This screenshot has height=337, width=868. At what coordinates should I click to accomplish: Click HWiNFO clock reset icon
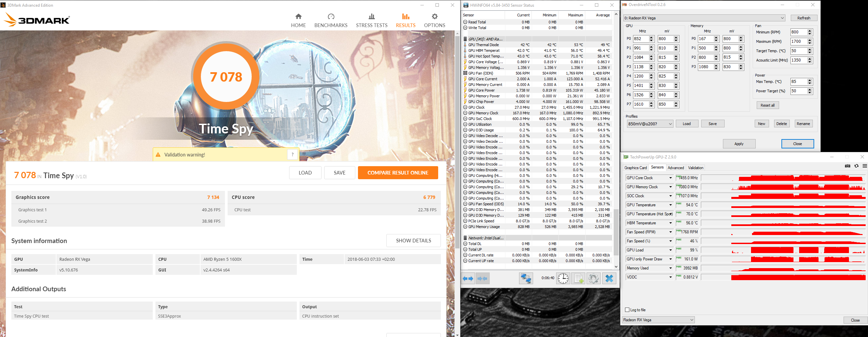[x=563, y=278]
